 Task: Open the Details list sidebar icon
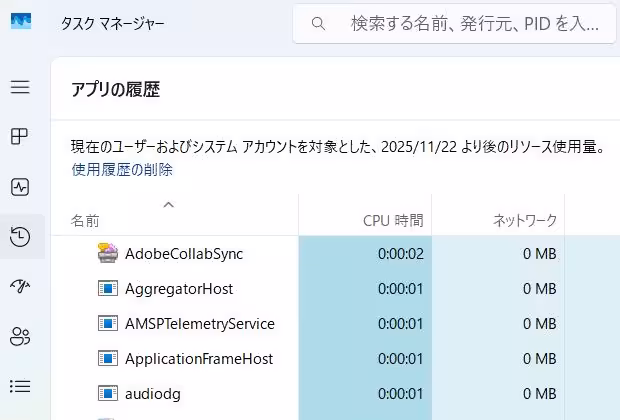(20, 386)
